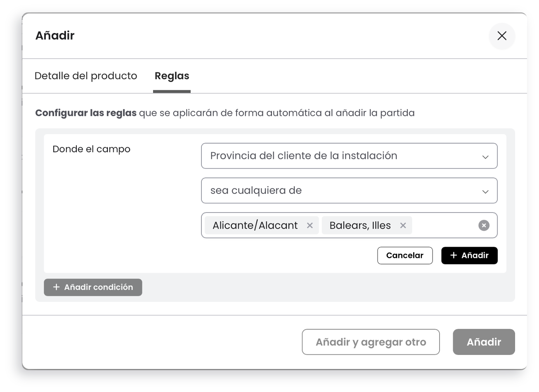Click the Añadir condición button

(x=93, y=287)
